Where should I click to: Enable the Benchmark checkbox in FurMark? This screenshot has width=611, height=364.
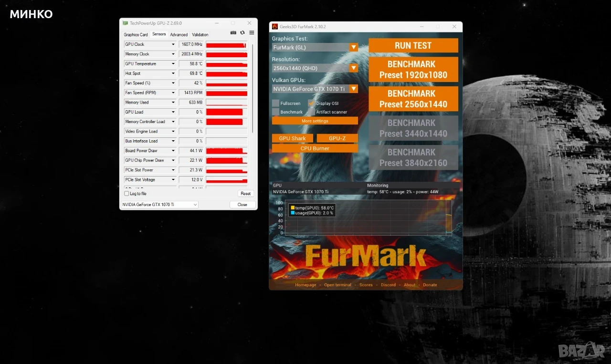[x=275, y=112]
